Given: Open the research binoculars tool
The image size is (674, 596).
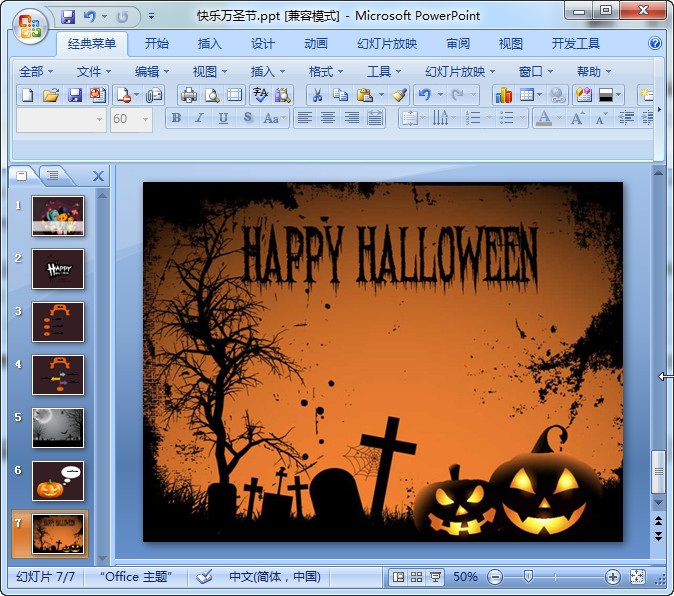Looking at the screenshot, I should coord(282,95).
